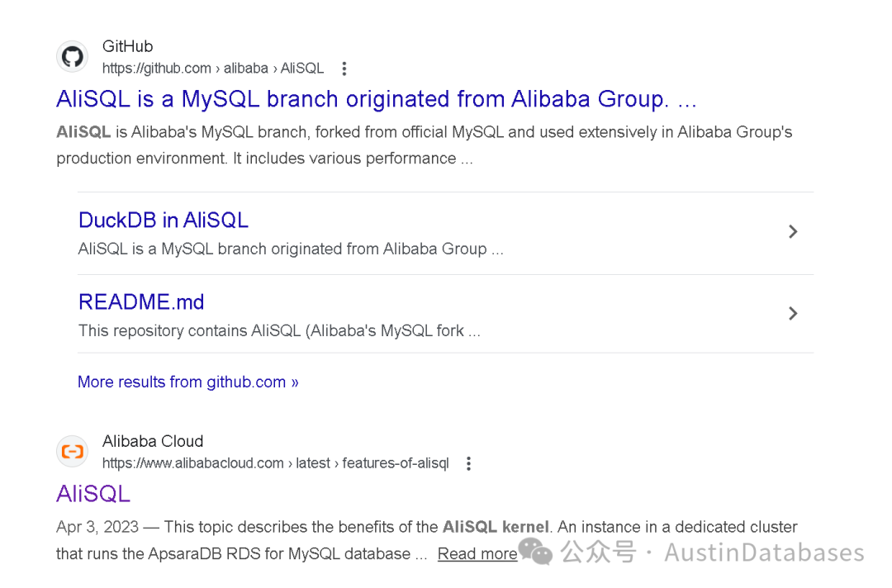Expand the DuckDB in AliSQL chevron
Image resolution: width=892 pixels, height=588 pixels.
tap(793, 231)
